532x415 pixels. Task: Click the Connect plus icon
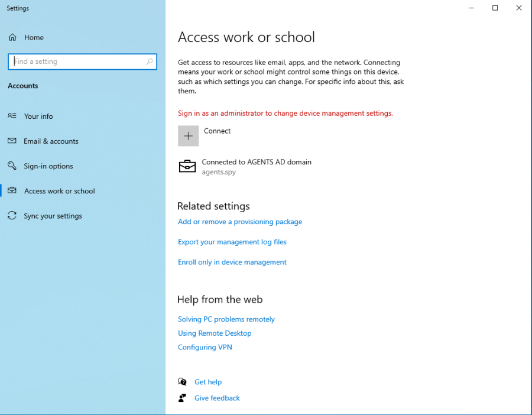click(x=188, y=135)
